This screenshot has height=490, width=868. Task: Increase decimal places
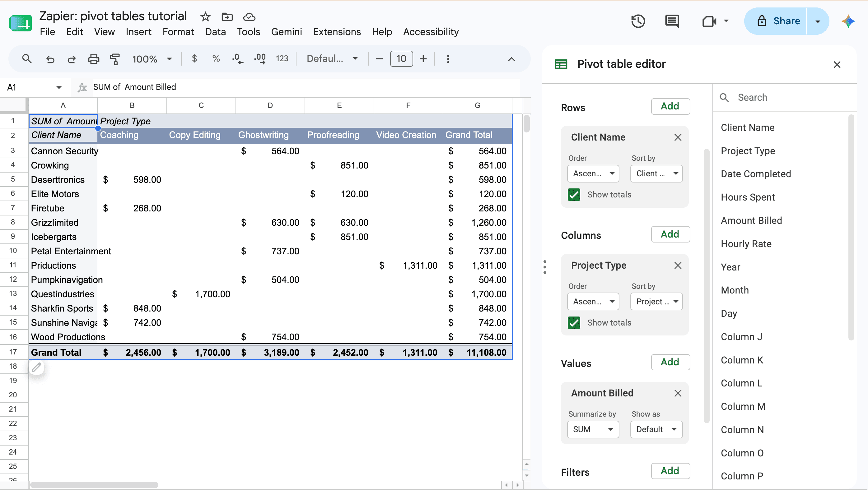pos(260,59)
